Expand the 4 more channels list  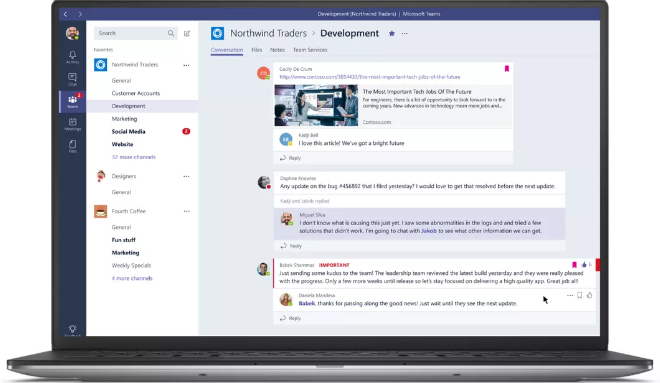click(132, 278)
